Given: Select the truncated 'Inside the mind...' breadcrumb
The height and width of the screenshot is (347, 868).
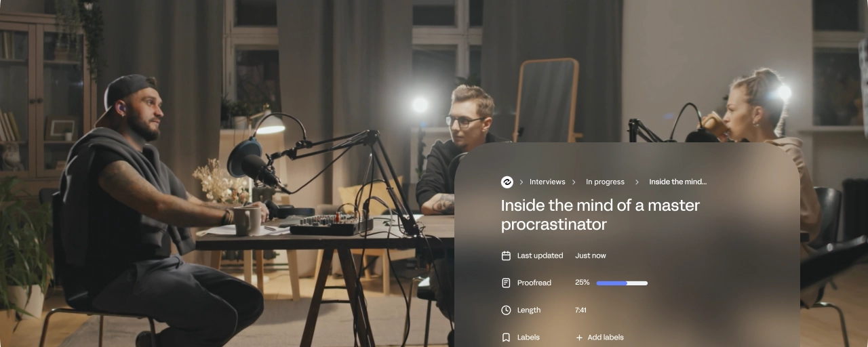Looking at the screenshot, I should 677,182.
